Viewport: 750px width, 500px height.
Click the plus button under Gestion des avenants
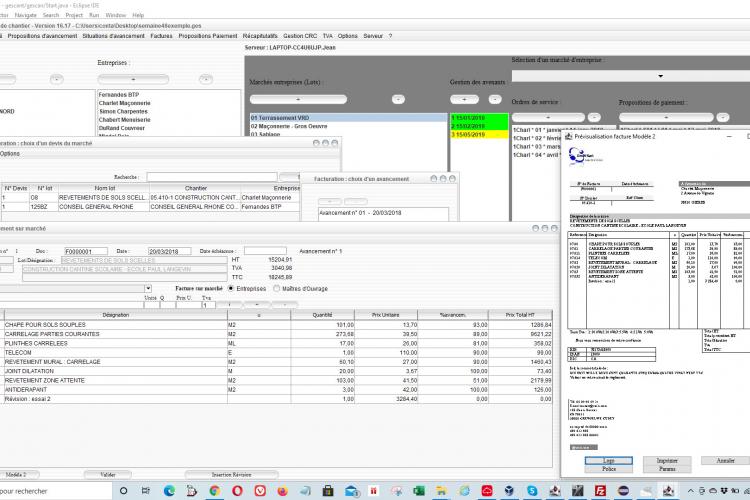(464, 100)
